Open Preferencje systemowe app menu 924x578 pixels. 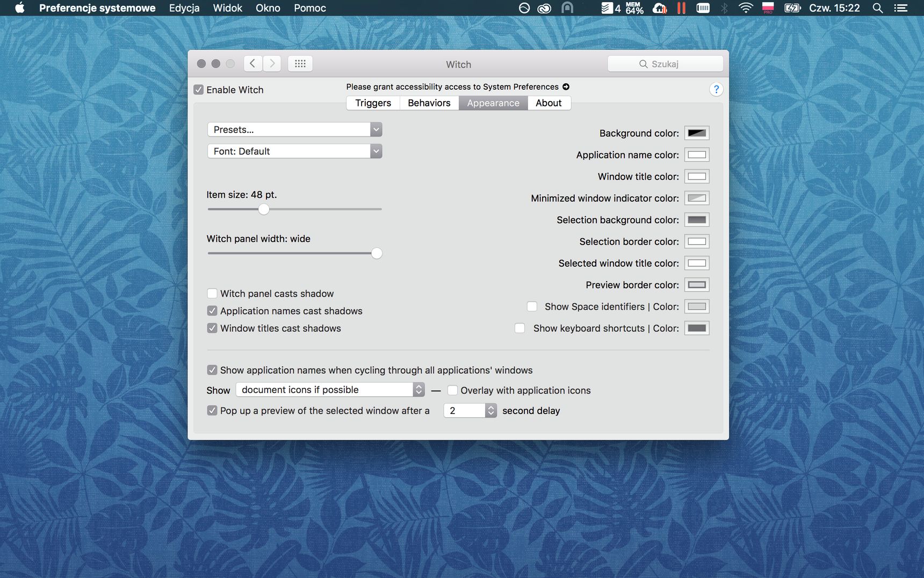click(x=97, y=8)
